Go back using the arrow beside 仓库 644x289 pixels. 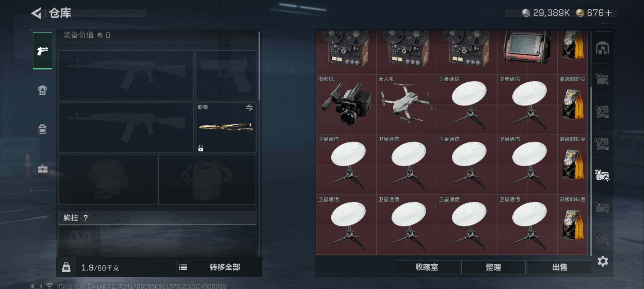pyautogui.click(x=36, y=13)
